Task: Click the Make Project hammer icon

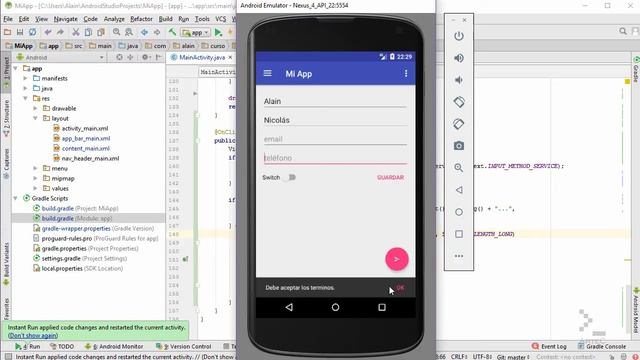Action: pos(173,32)
